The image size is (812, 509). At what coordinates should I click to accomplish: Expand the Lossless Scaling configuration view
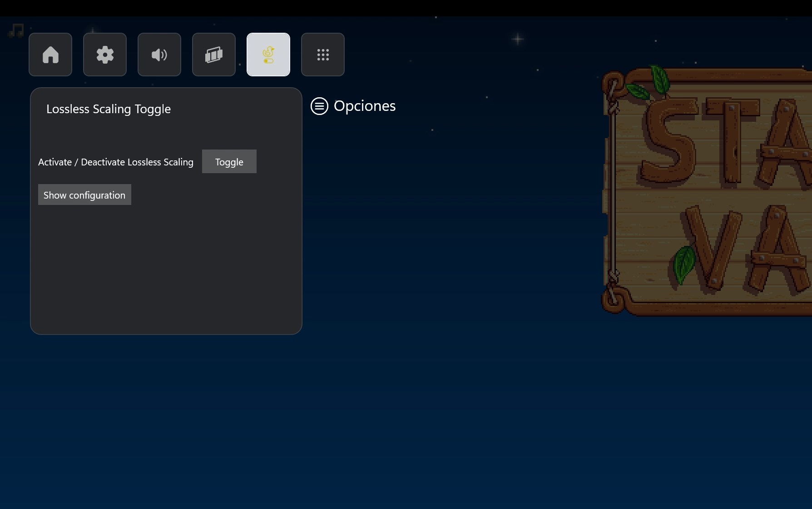84,195
